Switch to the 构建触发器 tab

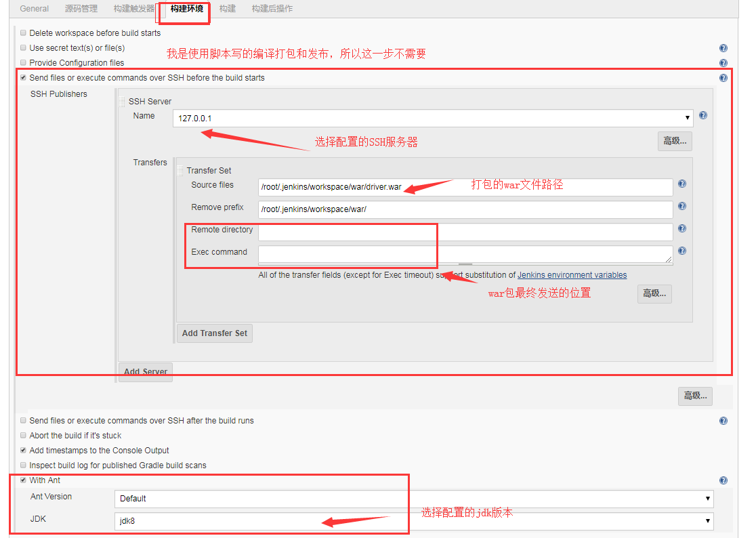(x=134, y=9)
